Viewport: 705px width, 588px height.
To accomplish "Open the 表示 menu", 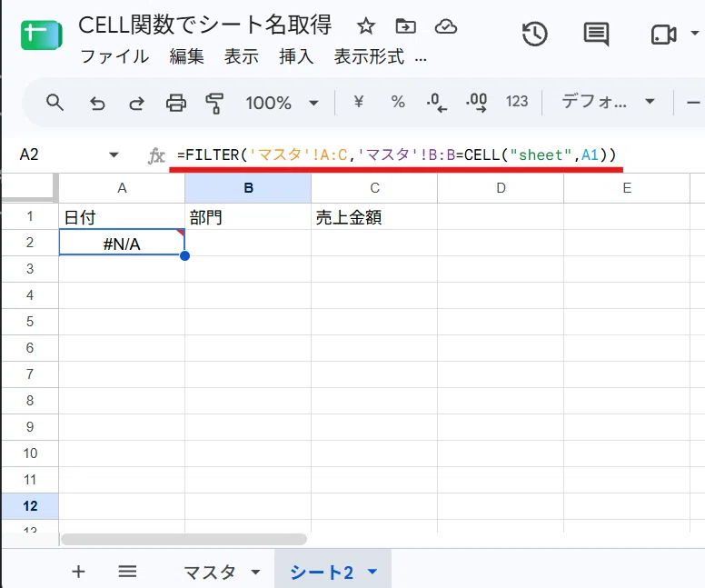I will [242, 57].
